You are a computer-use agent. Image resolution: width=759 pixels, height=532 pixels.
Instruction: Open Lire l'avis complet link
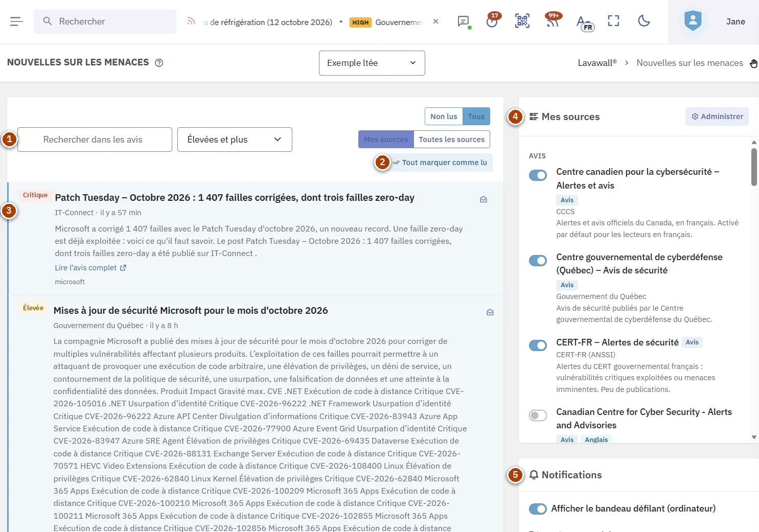point(90,268)
